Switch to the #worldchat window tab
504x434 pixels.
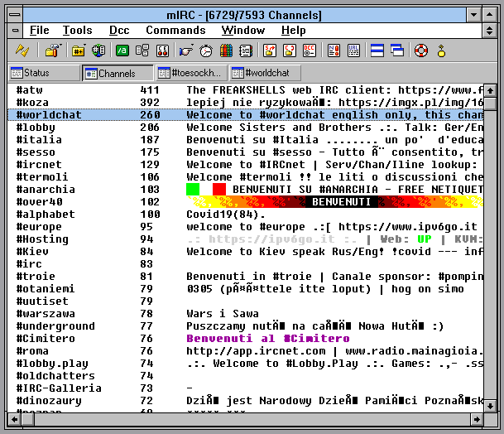coord(265,73)
